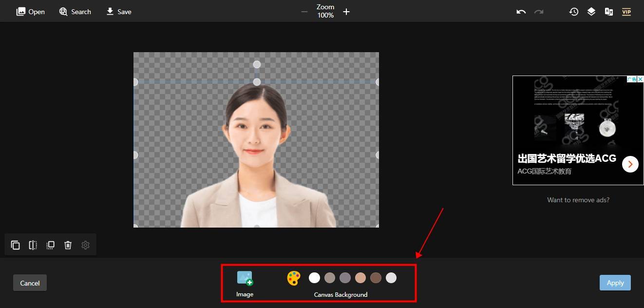Cancel the current edit
The height and width of the screenshot is (308, 644).
(30, 283)
